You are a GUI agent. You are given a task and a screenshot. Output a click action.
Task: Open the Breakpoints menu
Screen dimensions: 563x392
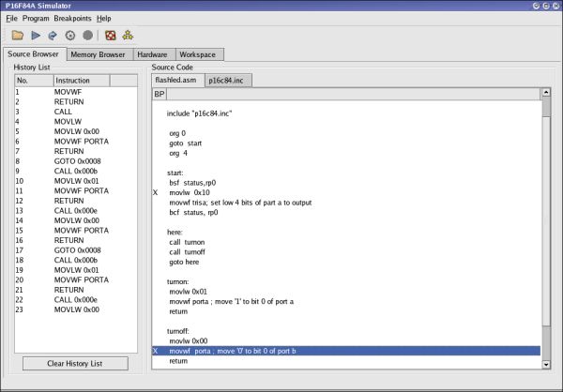click(72, 18)
